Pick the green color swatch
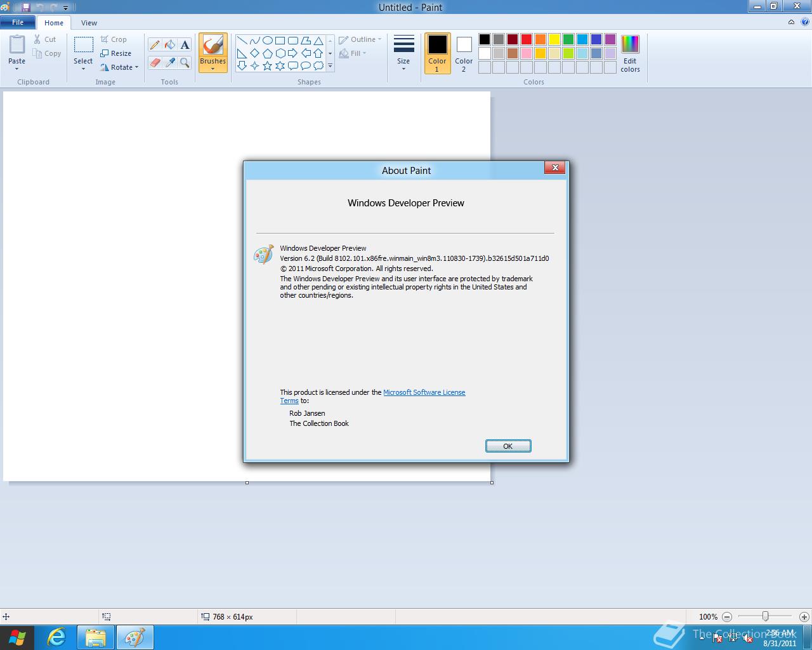The image size is (812, 650). click(x=568, y=39)
